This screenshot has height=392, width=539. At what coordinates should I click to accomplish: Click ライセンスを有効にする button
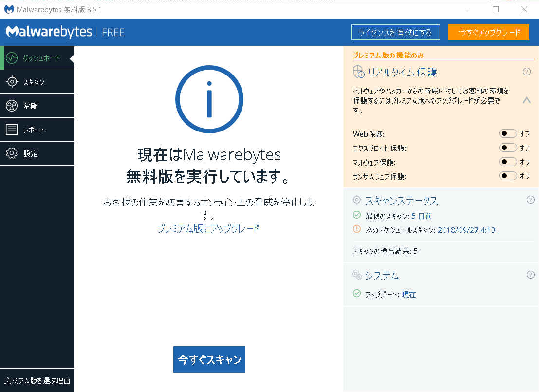(x=395, y=32)
